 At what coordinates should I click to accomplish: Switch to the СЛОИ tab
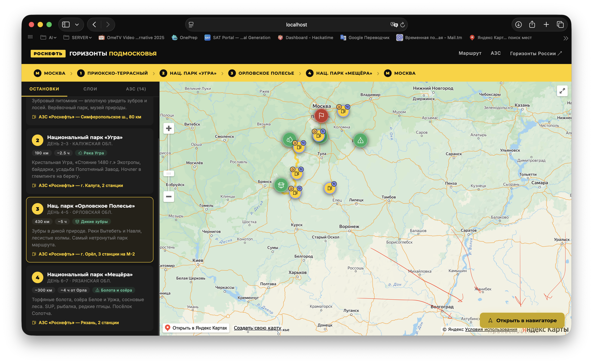tap(90, 89)
